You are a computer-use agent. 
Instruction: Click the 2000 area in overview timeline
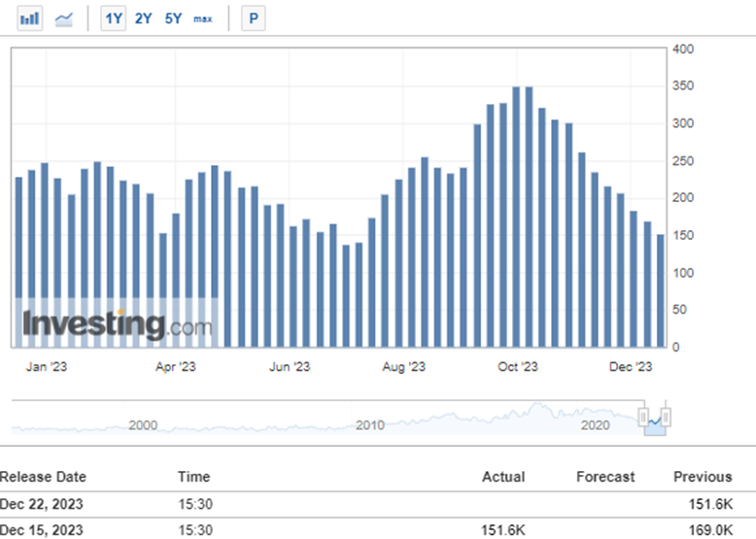(x=143, y=425)
